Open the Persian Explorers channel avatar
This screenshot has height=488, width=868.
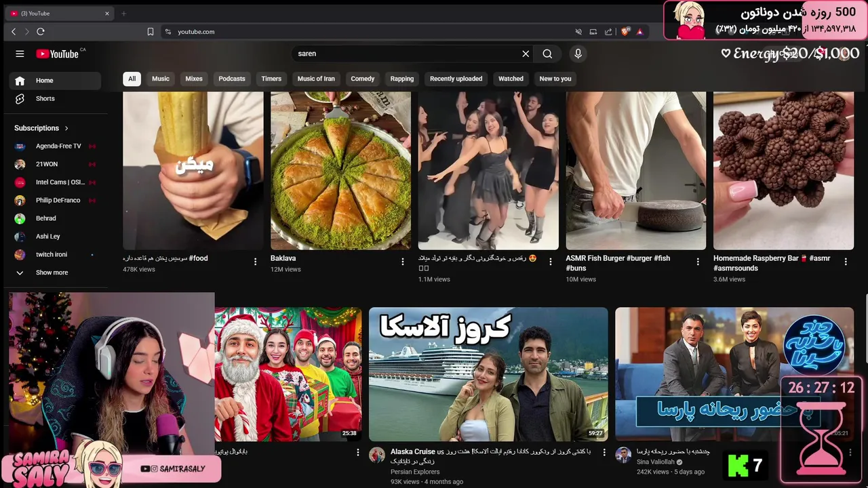click(377, 455)
